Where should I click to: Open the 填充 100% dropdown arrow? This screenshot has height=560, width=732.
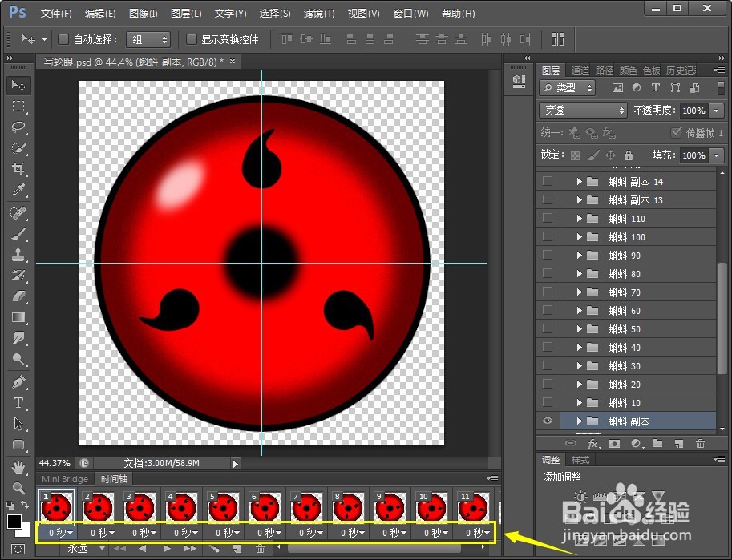[x=717, y=155]
